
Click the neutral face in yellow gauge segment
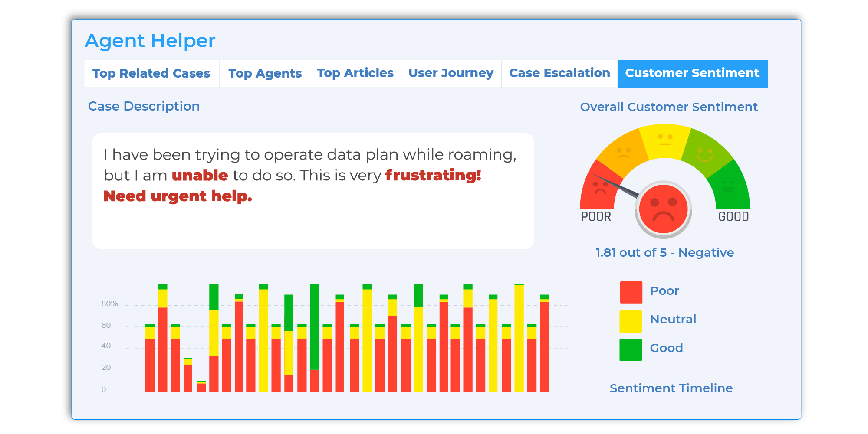coord(665,140)
